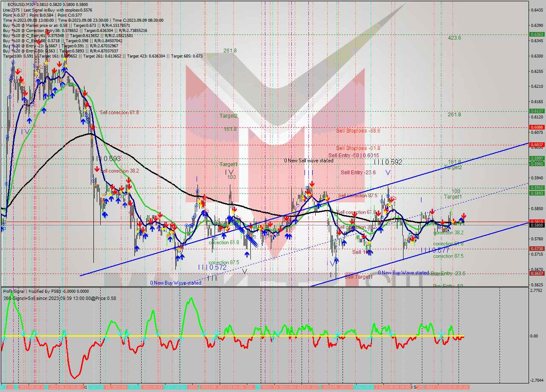The image size is (546, 392).
Task: Click the 0.5810 red price tag
Action: [536, 222]
